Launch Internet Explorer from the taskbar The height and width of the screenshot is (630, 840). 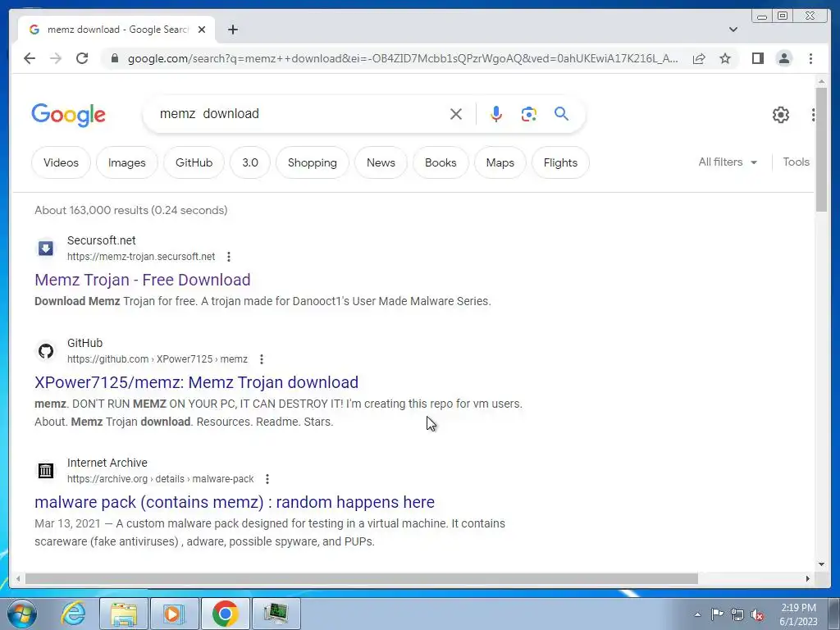73,614
